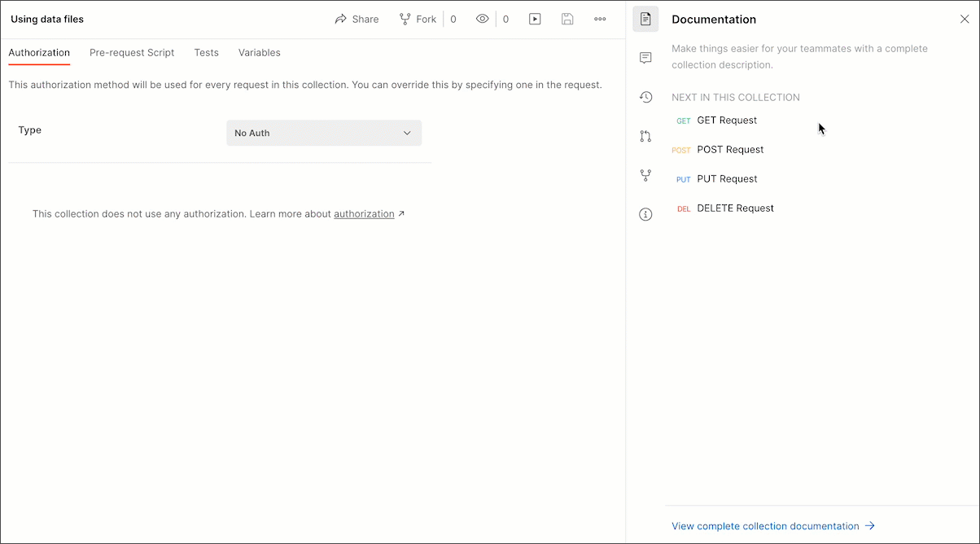The image size is (980, 544).
Task: Open the Comments icon in sidebar
Action: [645, 58]
